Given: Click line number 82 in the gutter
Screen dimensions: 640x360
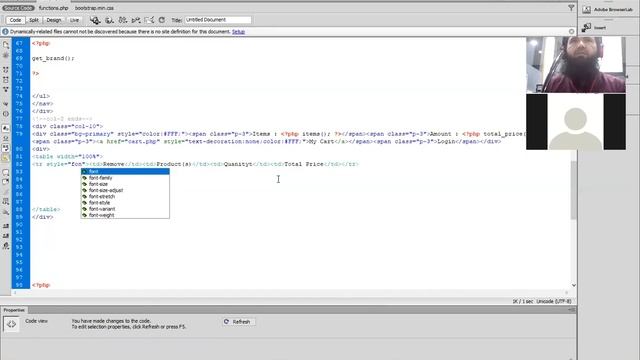Looking at the screenshot, I should [19, 164].
